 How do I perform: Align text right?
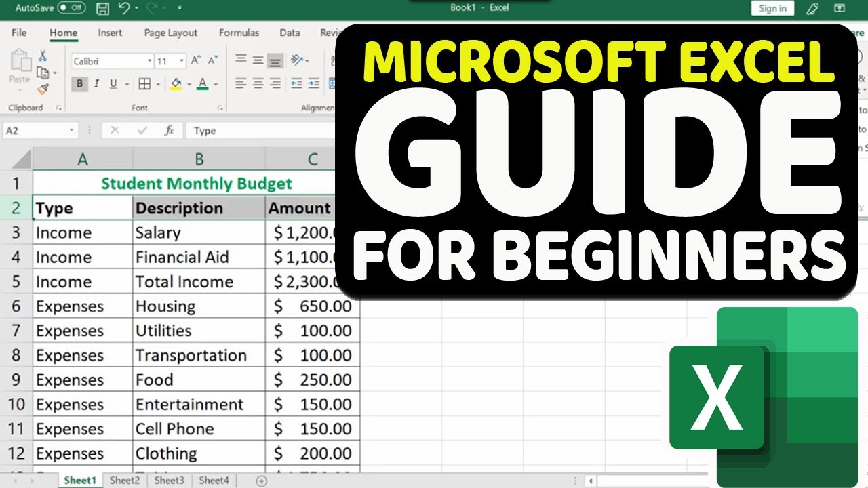click(275, 84)
